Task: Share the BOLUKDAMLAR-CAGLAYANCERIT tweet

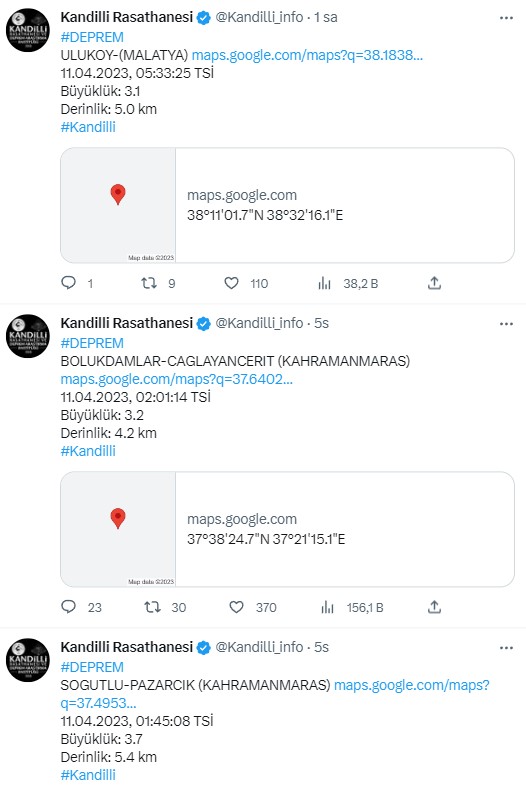Action: 434,607
